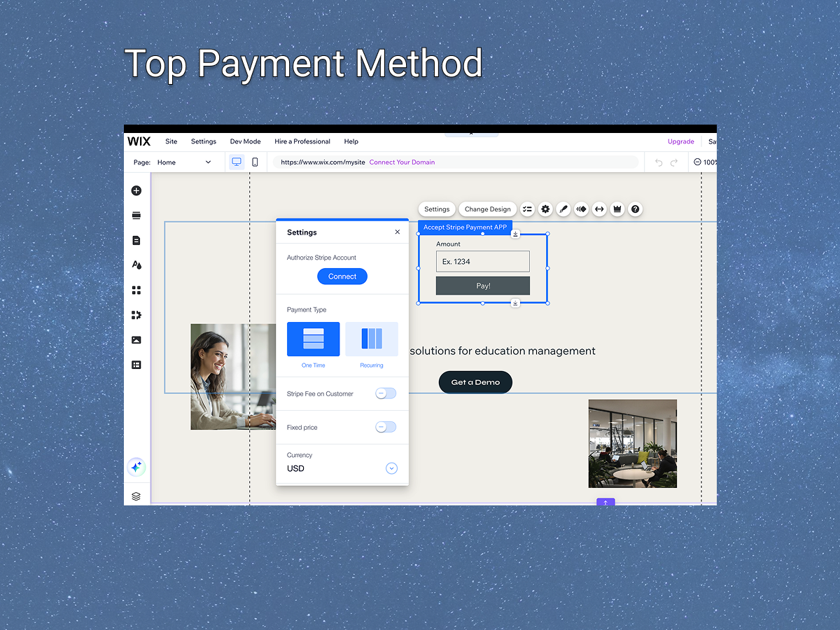
Task: Undo the last action arrow
Action: coord(659,162)
